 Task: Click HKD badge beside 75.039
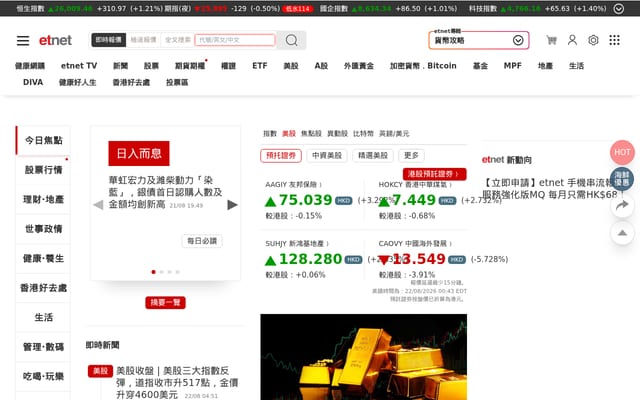(343, 201)
